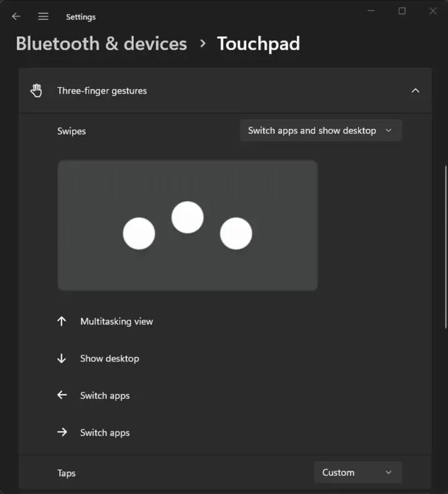Open the Taps Custom dropdown

(x=358, y=472)
